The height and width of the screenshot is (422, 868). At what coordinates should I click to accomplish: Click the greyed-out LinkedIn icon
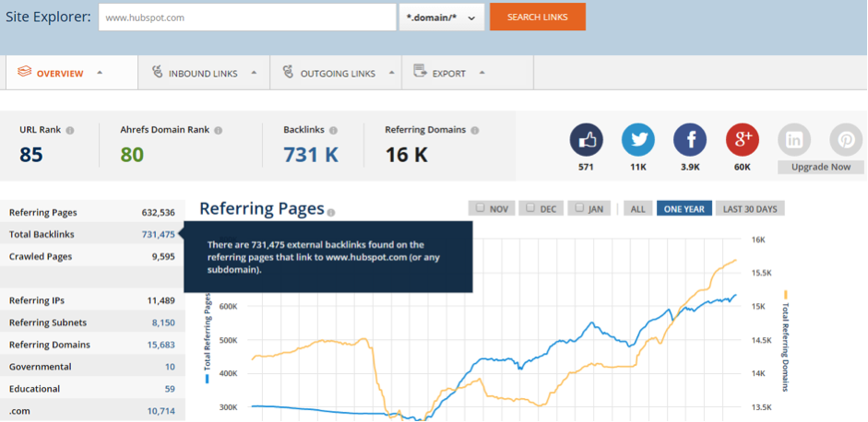pos(794,140)
